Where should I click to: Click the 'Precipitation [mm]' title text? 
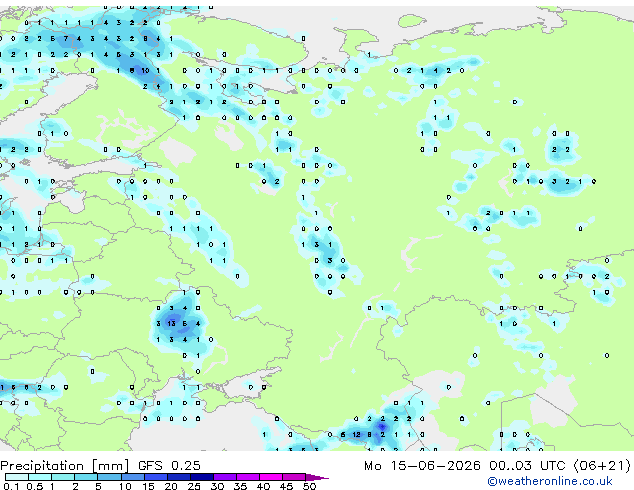pos(65,466)
